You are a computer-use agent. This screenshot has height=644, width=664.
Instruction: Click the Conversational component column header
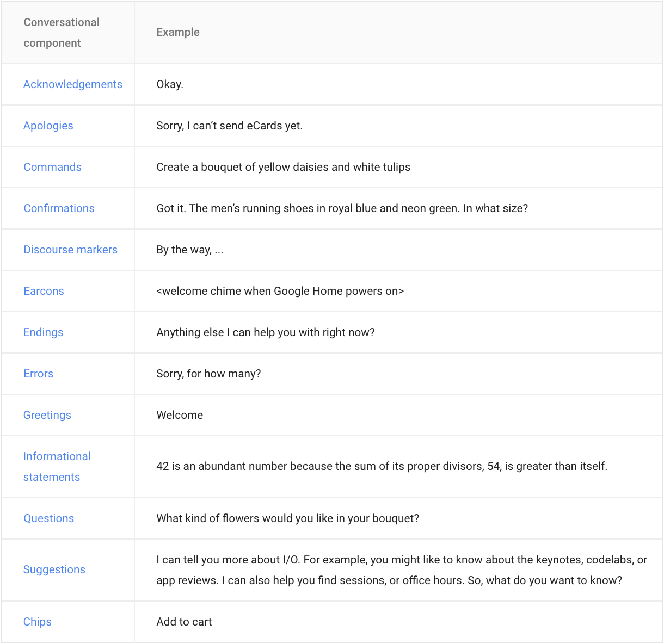point(62,33)
